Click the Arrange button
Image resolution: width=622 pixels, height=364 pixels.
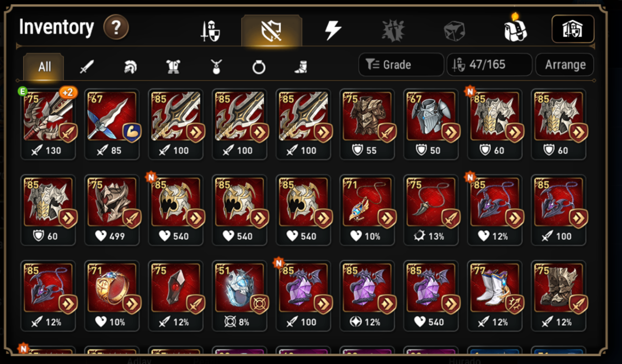point(564,64)
